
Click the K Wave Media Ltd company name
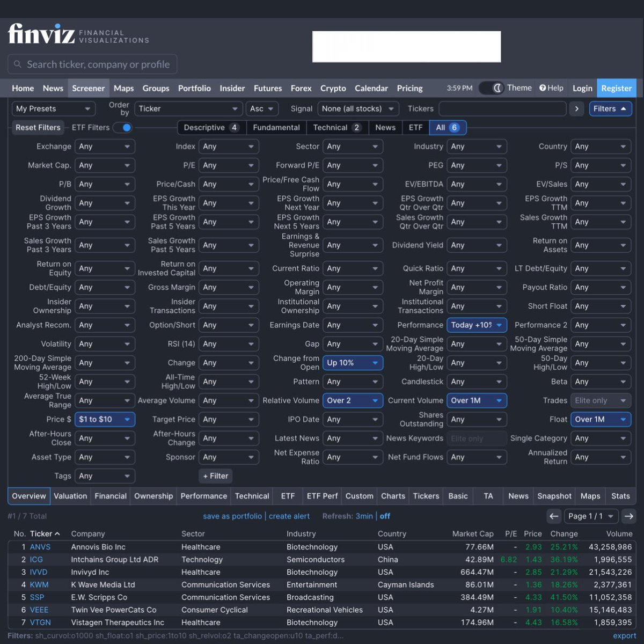click(103, 585)
